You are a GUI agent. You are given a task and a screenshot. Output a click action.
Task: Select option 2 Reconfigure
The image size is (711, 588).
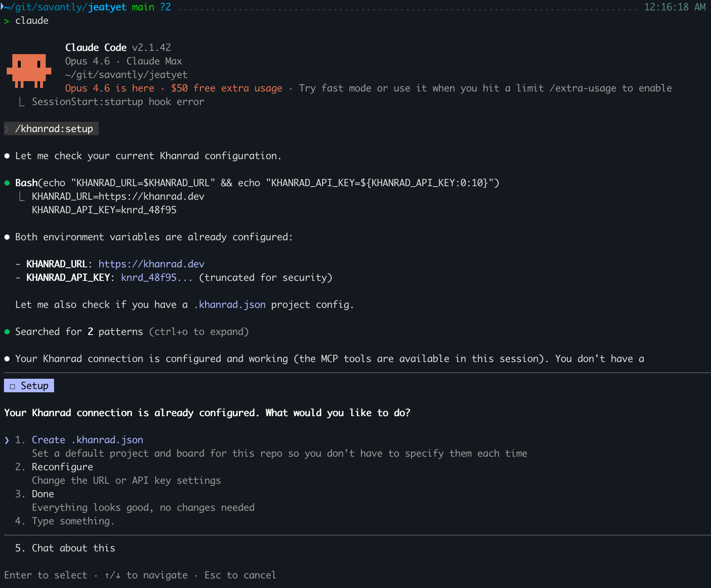click(62, 467)
